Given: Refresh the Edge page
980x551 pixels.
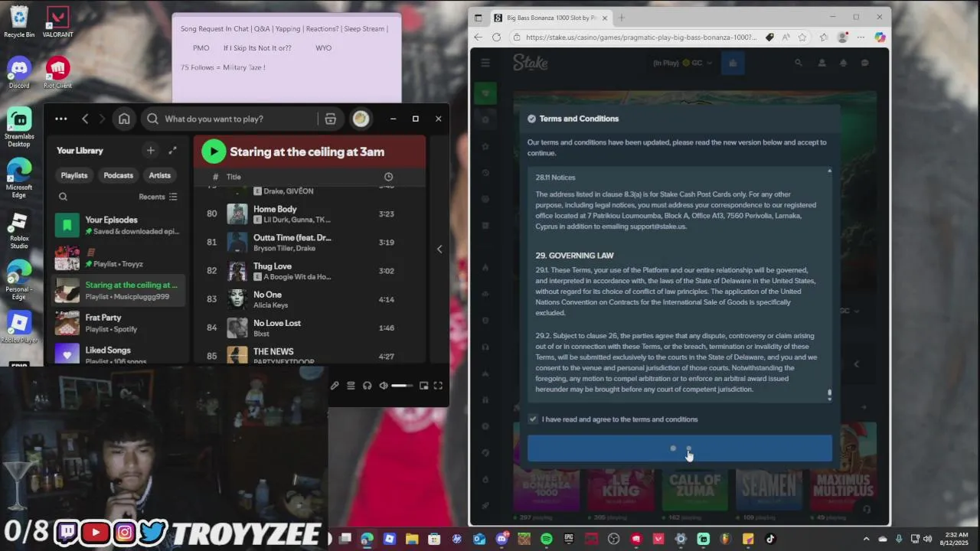Looking at the screenshot, I should pos(496,37).
